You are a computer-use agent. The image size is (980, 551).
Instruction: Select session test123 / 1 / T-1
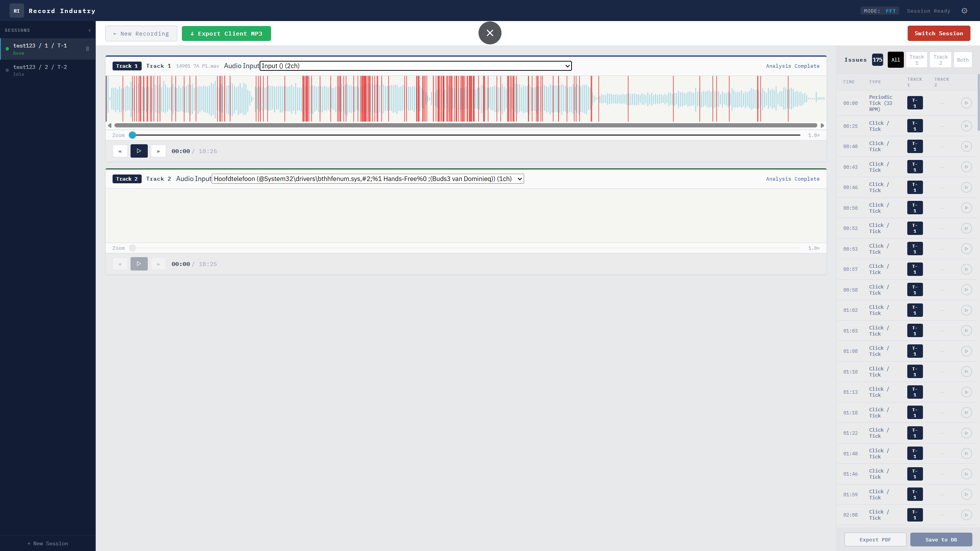point(48,49)
